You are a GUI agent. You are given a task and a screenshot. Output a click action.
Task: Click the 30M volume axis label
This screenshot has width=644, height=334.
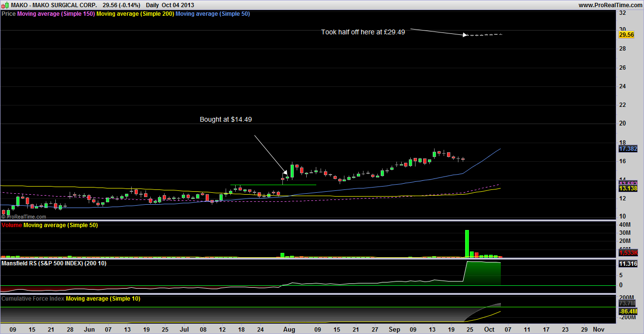(x=624, y=233)
